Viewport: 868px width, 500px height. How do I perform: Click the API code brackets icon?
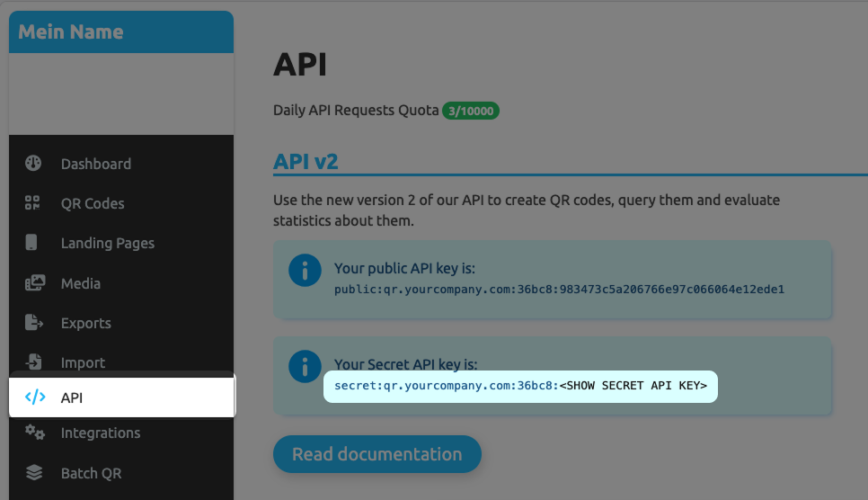click(x=35, y=397)
